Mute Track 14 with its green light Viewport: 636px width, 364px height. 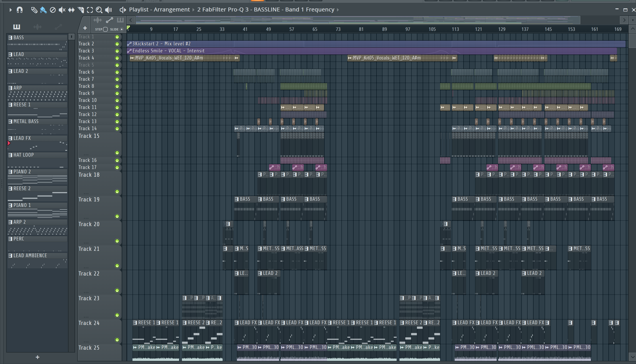[117, 129]
